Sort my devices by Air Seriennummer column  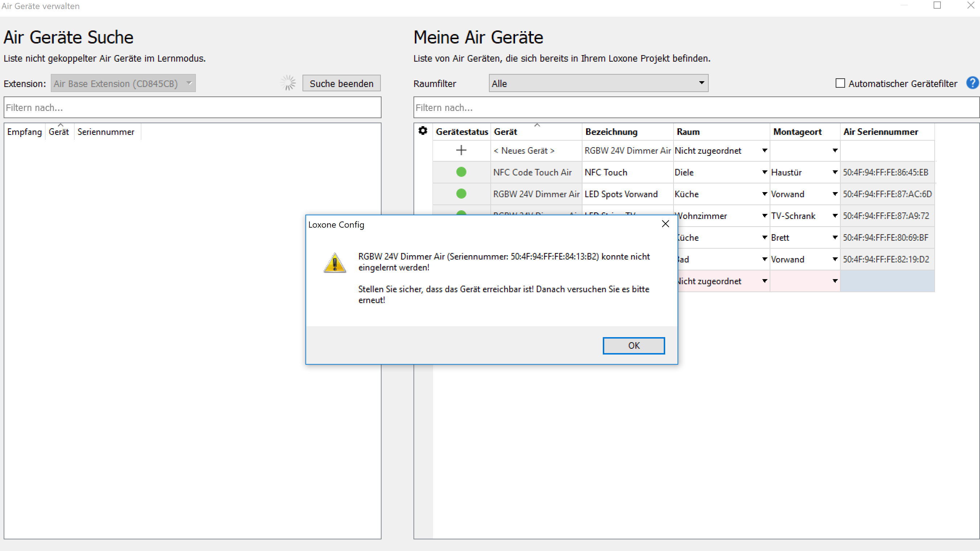(888, 132)
